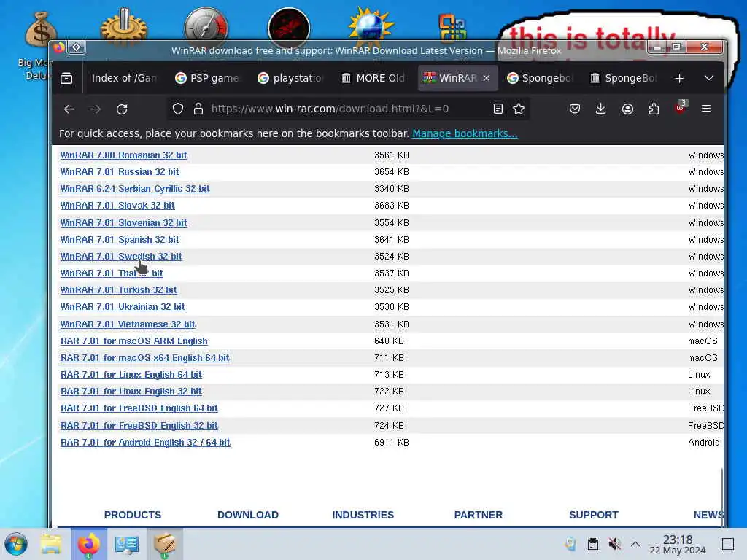Open the Firefox downloads panel
Image resolution: width=747 pixels, height=560 pixels.
point(601,109)
